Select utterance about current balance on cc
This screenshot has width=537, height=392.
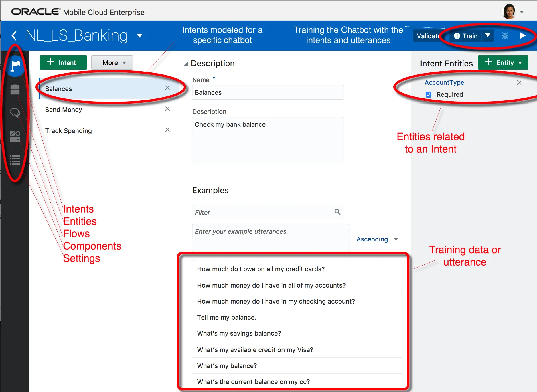pyautogui.click(x=297, y=382)
